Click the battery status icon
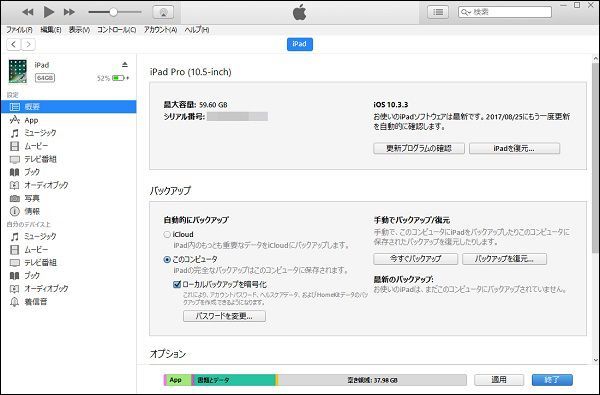Image resolution: width=600 pixels, height=395 pixels. [119, 78]
